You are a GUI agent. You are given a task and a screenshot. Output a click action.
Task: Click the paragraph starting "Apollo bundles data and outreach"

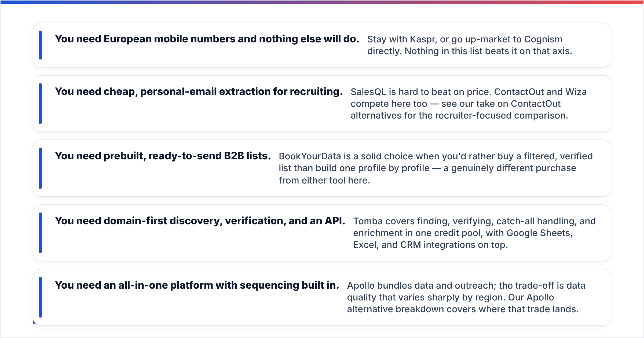click(466, 297)
